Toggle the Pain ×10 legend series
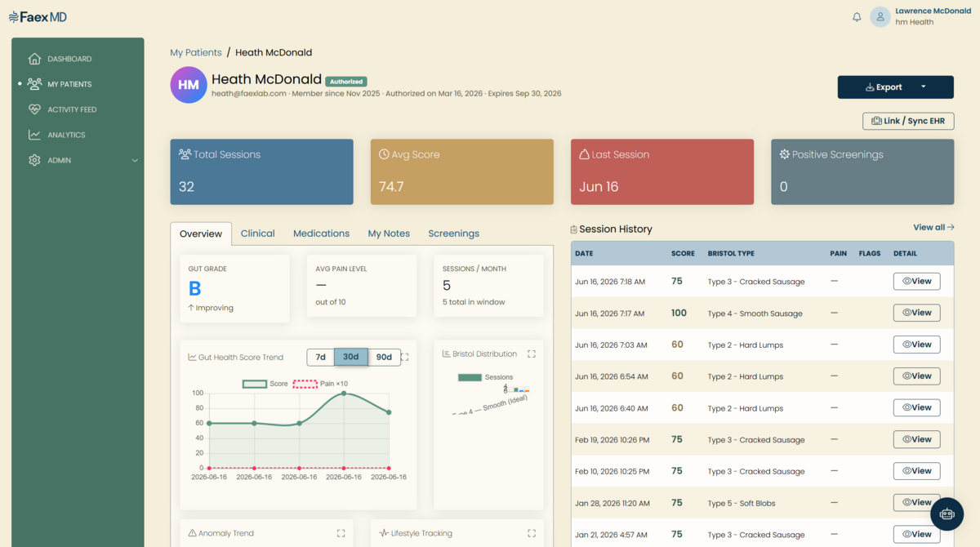 (320, 384)
